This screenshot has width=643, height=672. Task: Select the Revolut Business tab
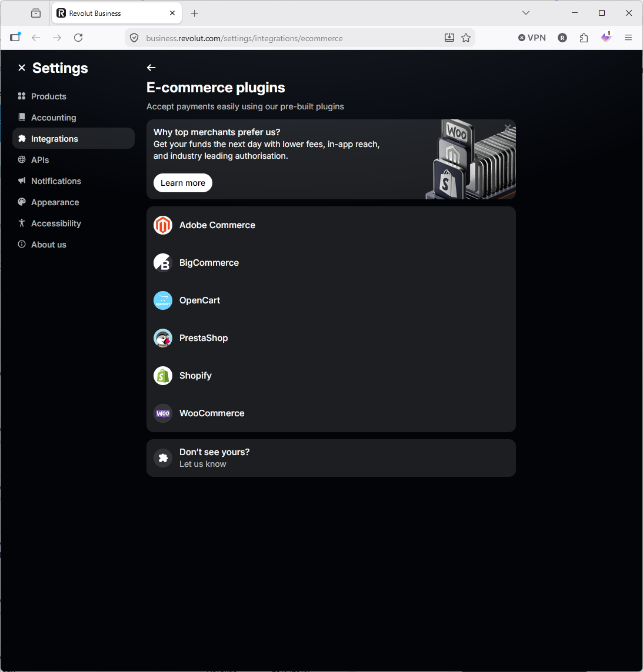(116, 14)
